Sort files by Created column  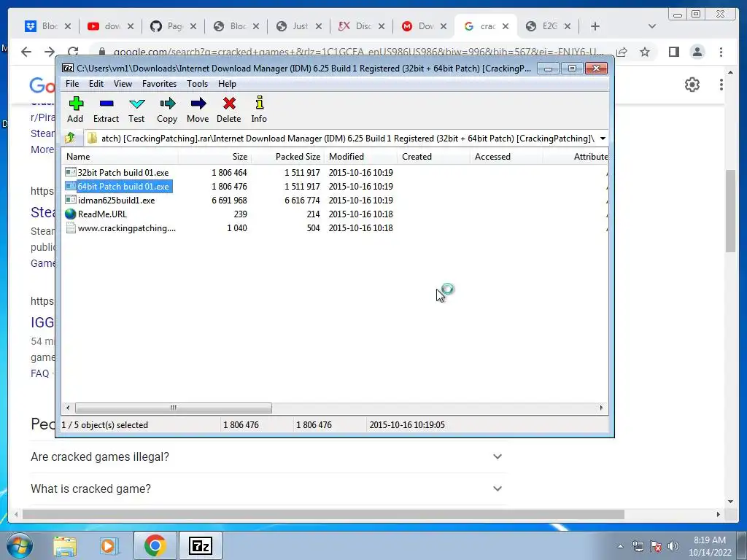point(433,157)
